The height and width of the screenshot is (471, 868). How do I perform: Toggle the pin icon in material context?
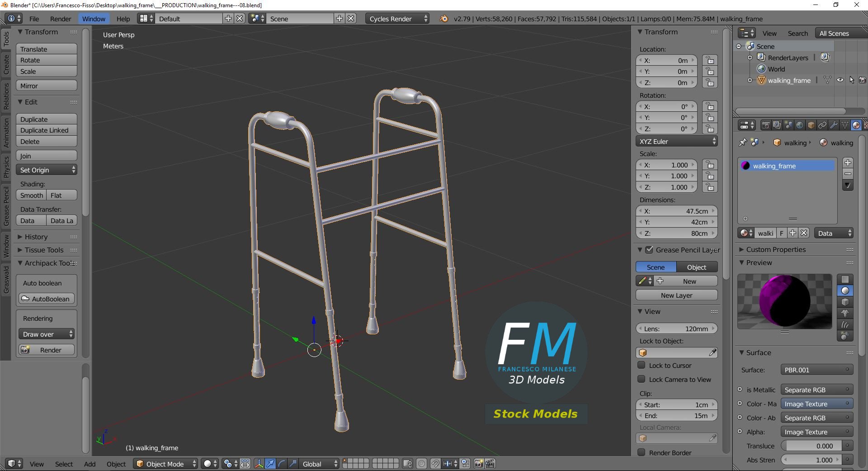click(x=743, y=143)
